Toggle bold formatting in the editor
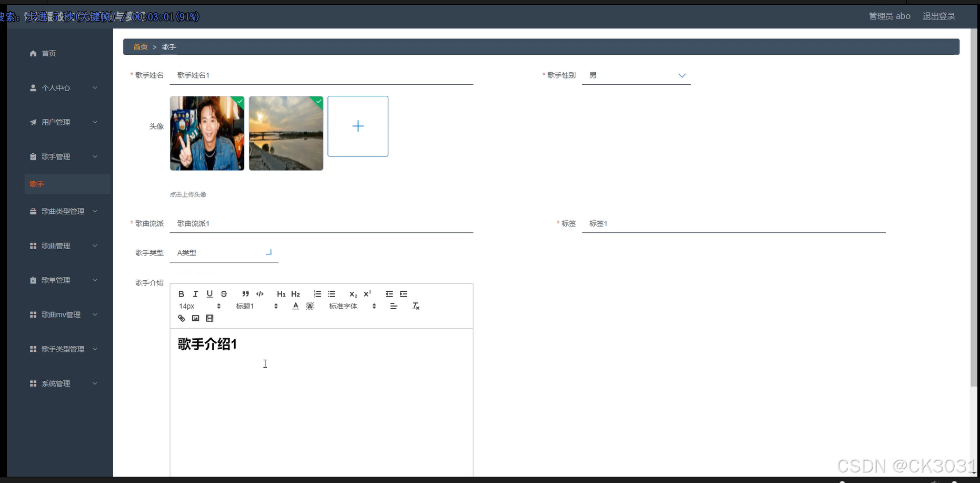Screen dimensions: 980x483 (181, 294)
